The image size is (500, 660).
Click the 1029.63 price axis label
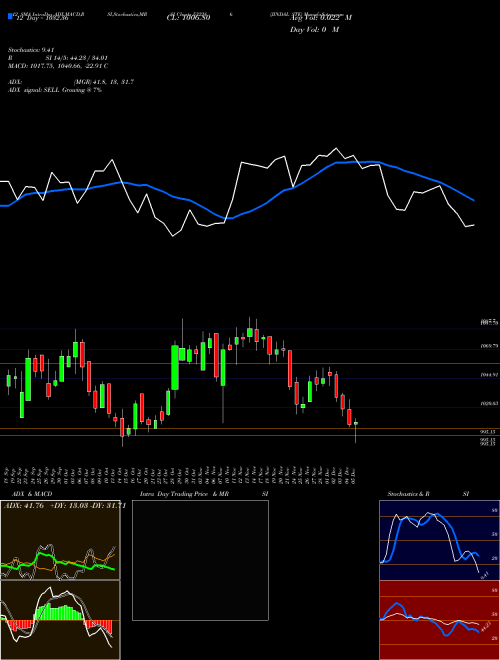pos(489,403)
